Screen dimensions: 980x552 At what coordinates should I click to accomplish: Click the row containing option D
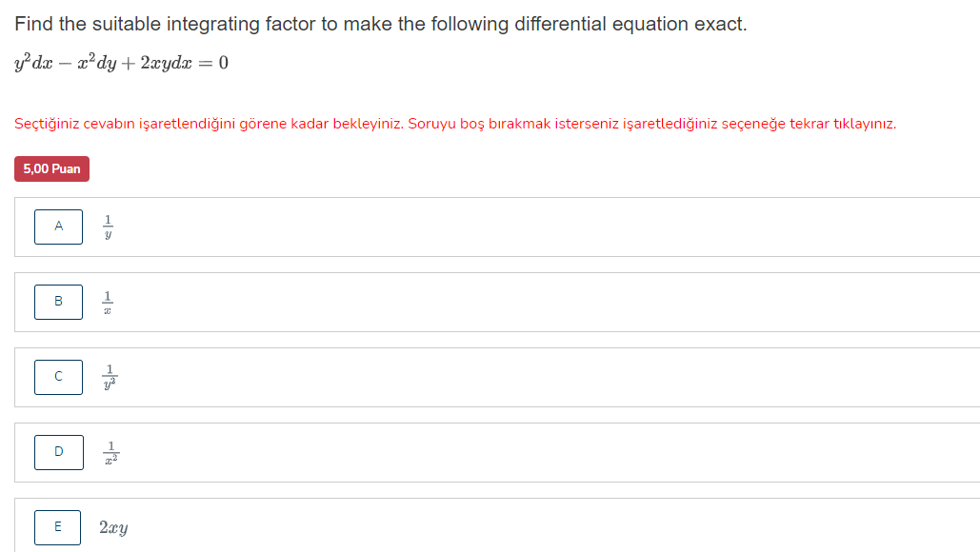click(476, 452)
